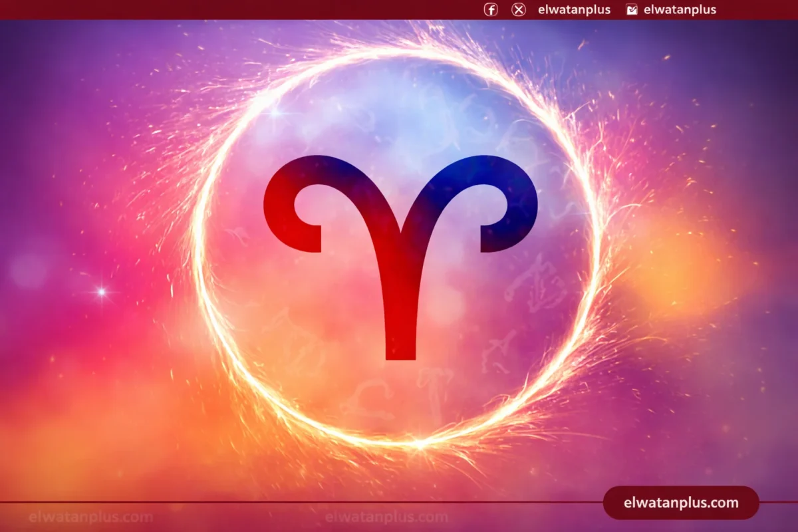Image resolution: width=798 pixels, height=532 pixels.
Task: Click the Facebook icon in top bar
Action: (x=491, y=10)
